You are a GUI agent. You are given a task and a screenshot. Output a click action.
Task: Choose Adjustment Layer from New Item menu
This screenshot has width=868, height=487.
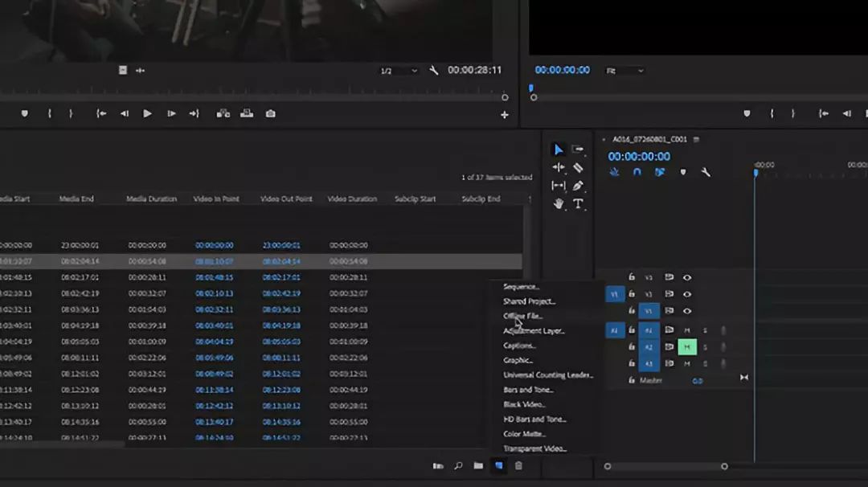coord(534,331)
